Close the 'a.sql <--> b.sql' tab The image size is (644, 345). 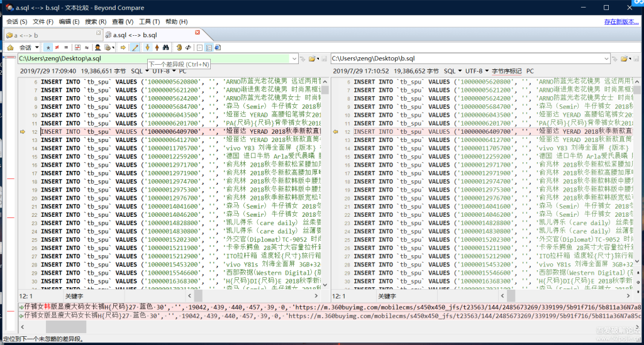coord(197,33)
